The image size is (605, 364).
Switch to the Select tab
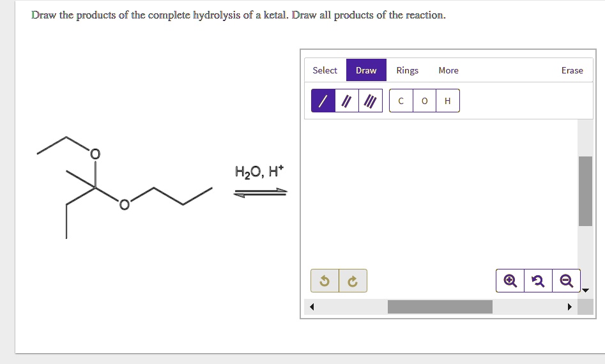coord(325,70)
